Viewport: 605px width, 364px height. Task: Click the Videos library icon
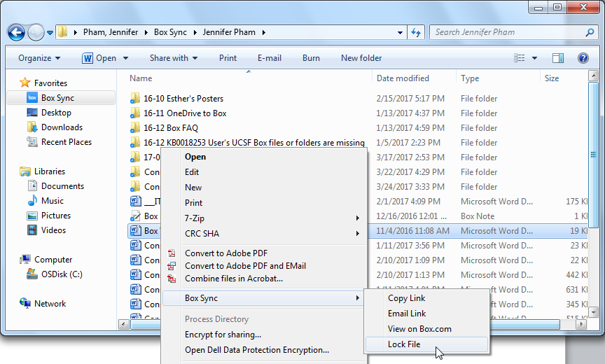pos(32,230)
